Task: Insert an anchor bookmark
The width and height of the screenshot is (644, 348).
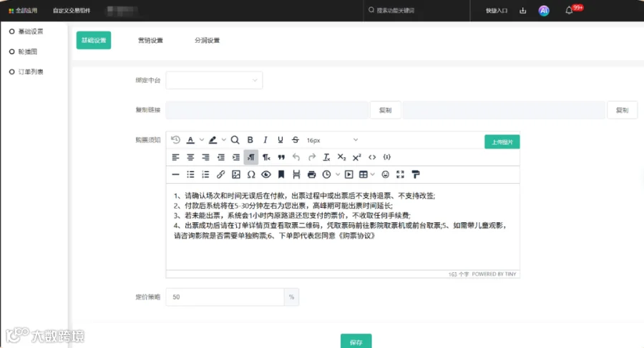Action: click(x=281, y=174)
